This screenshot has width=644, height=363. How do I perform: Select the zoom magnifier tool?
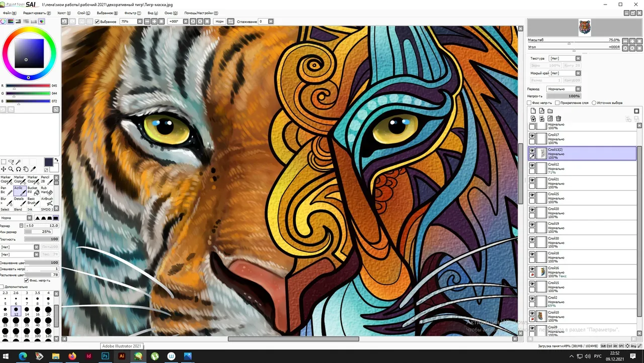11,169
